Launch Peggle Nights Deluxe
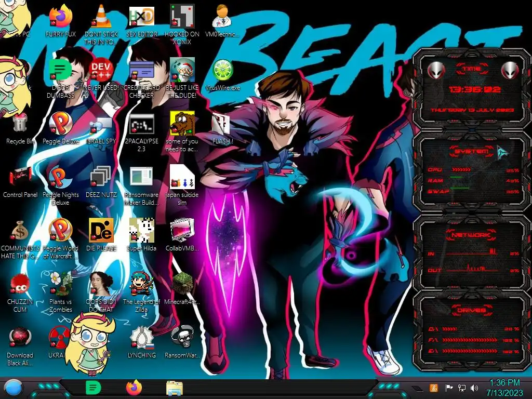 (60, 177)
